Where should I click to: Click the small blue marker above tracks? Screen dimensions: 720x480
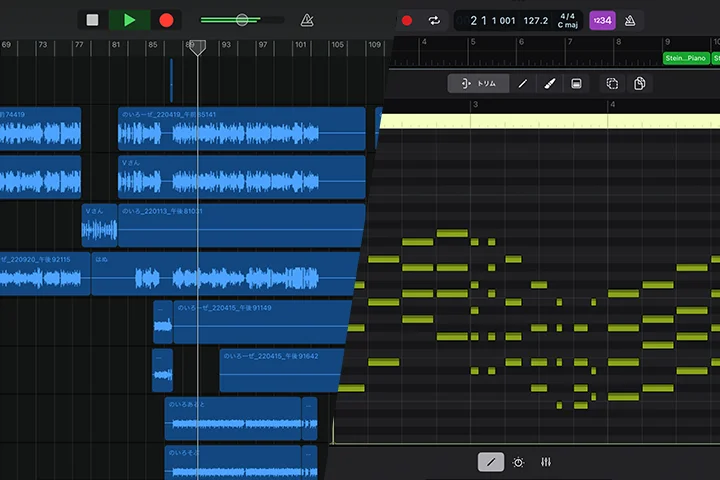pos(172,80)
